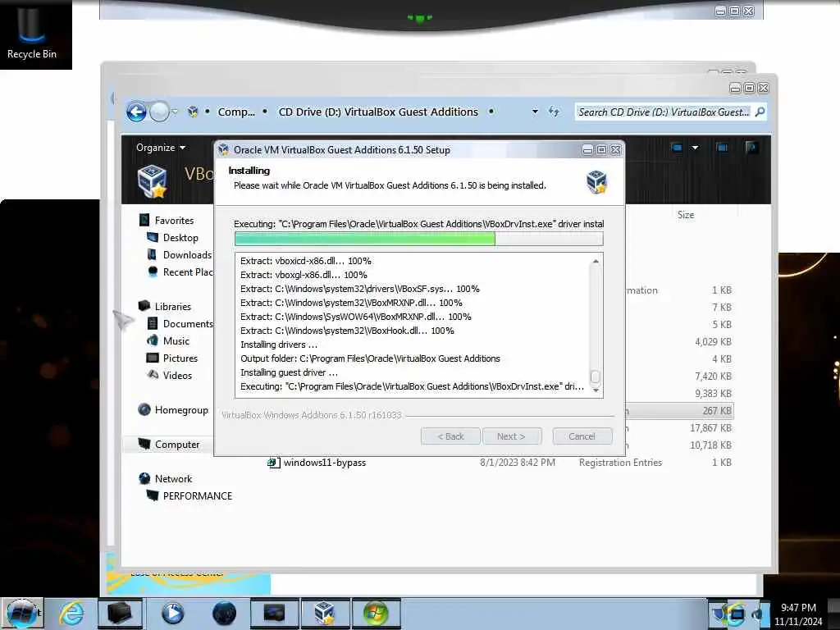Select the windows11-bypass file
The image size is (840, 630).
pos(325,463)
